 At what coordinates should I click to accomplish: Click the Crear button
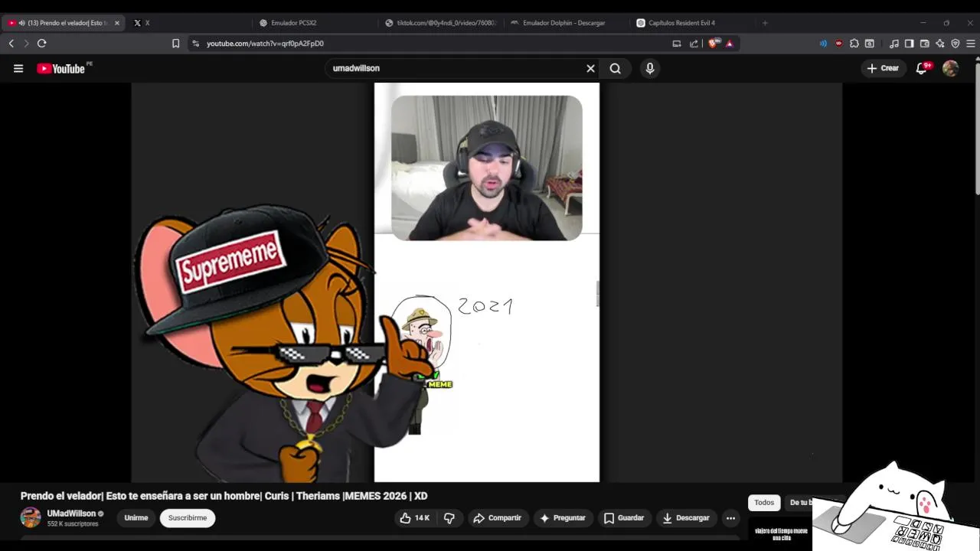883,68
